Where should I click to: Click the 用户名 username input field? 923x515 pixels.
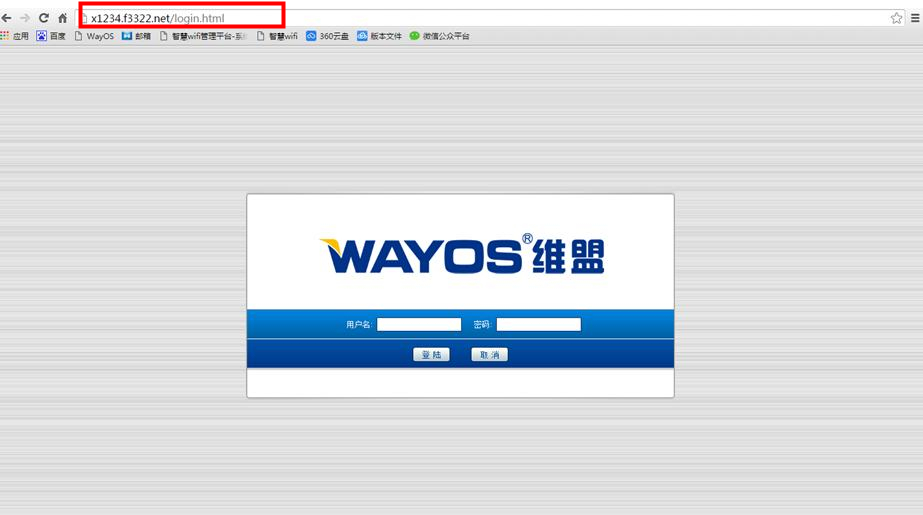point(419,324)
